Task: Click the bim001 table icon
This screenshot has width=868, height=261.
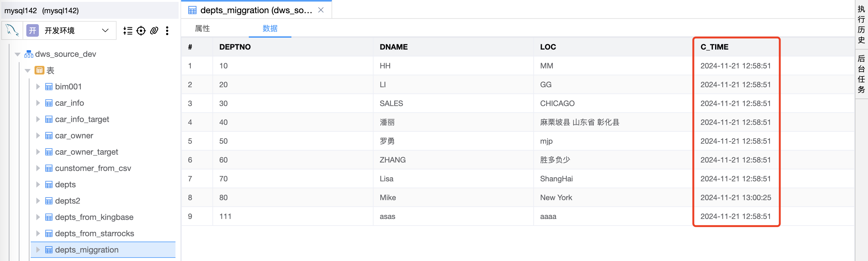Action: (x=49, y=87)
